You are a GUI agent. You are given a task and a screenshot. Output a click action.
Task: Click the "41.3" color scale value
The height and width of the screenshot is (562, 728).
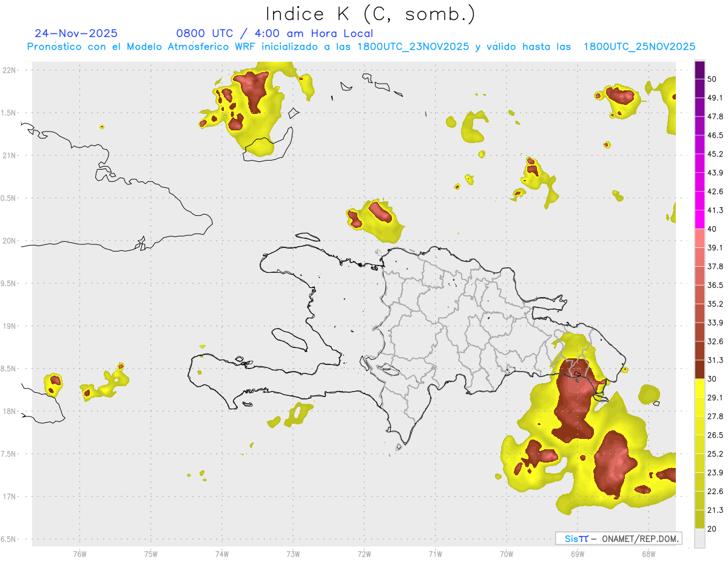coord(715,210)
